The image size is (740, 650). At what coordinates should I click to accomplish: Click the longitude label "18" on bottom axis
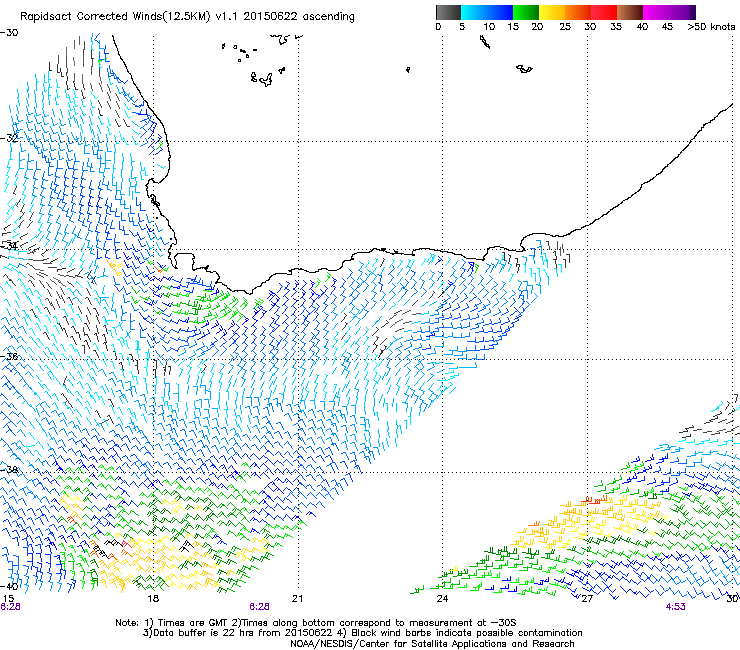tap(153, 599)
